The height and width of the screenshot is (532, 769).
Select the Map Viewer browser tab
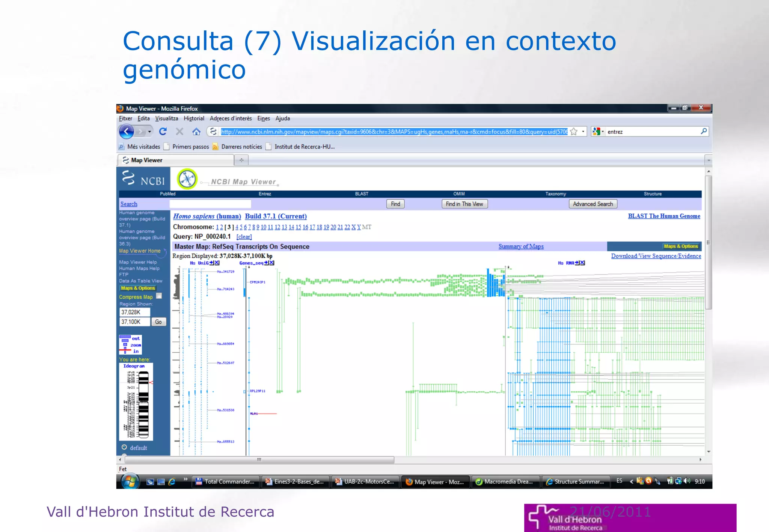[x=176, y=160]
